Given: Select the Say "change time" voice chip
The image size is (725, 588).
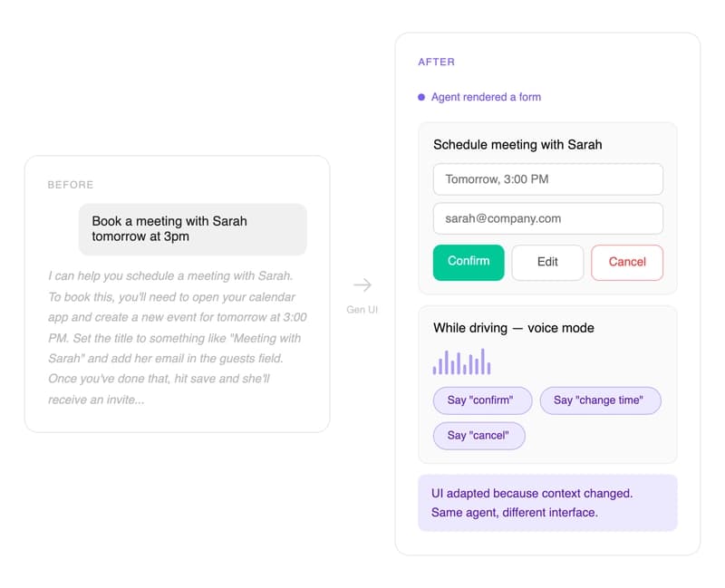Looking at the screenshot, I should [x=600, y=400].
